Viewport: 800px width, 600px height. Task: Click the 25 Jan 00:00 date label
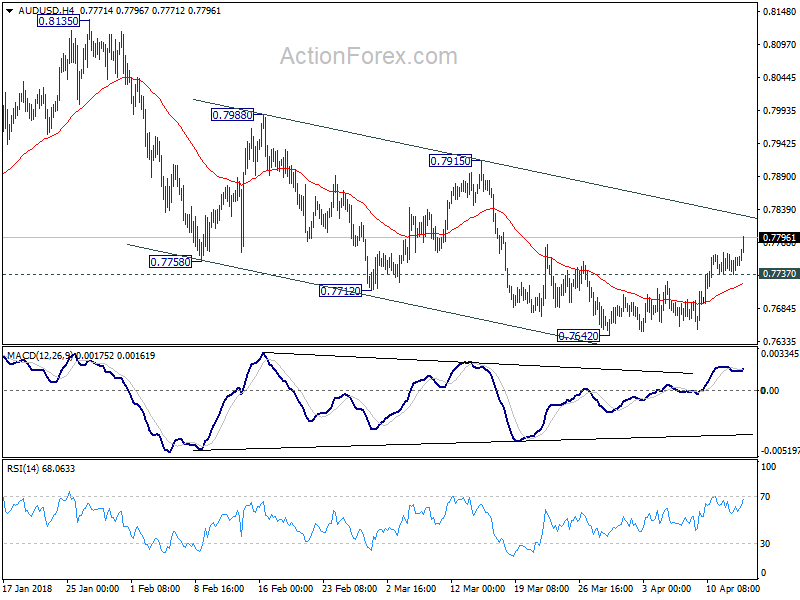click(x=92, y=588)
